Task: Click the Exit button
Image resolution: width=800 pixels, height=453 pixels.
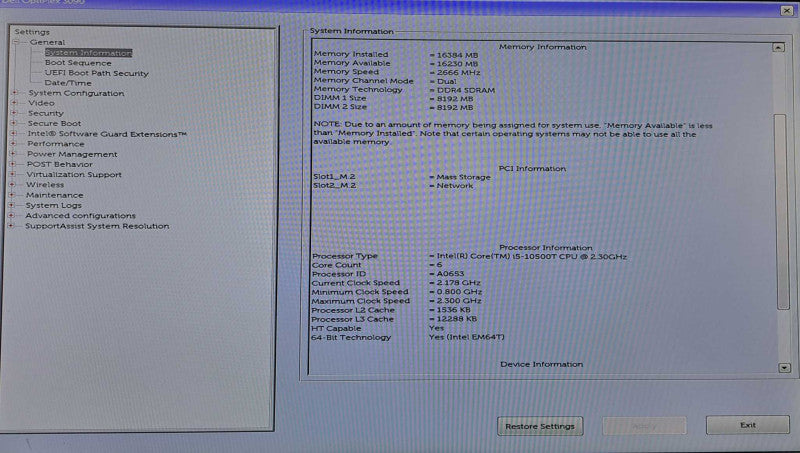Action: pyautogui.click(x=747, y=424)
